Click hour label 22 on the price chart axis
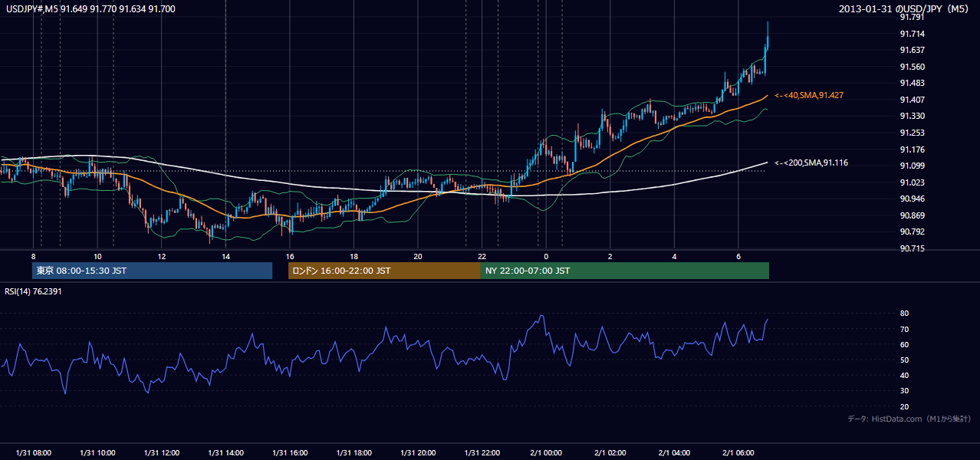 [482, 256]
